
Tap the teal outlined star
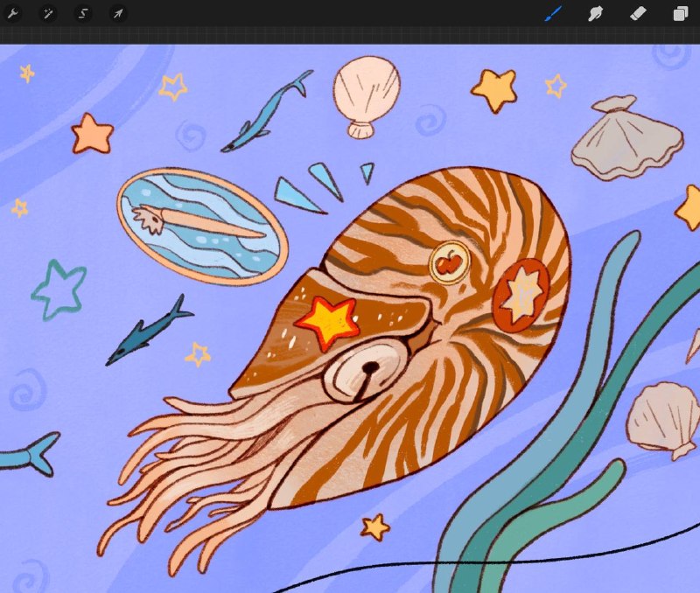coord(59,290)
